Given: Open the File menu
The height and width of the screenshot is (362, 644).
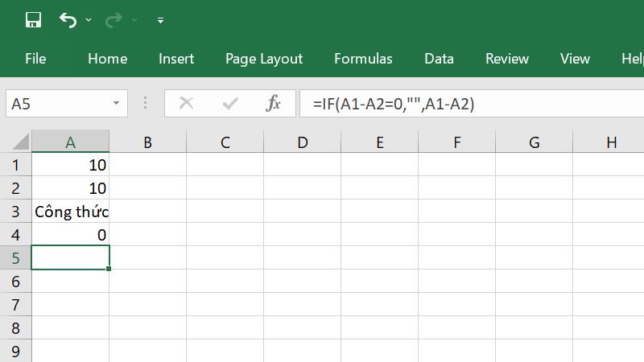Looking at the screenshot, I should pos(35,59).
